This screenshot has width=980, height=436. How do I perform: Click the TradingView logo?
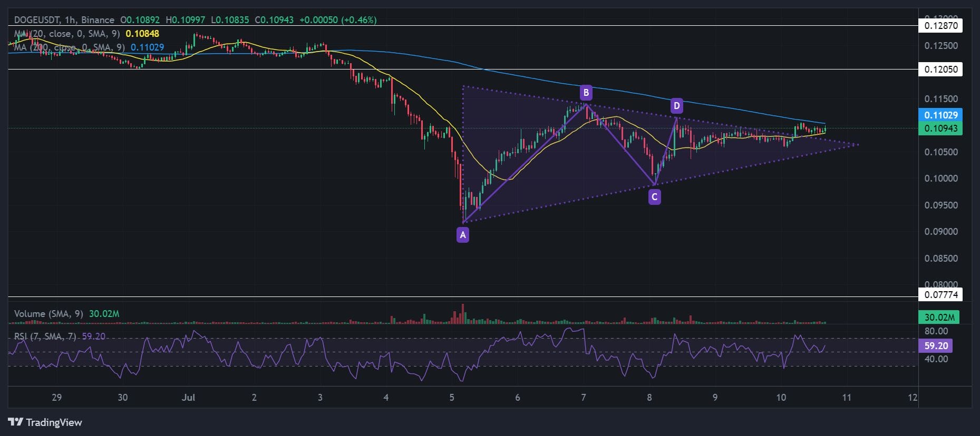pyautogui.click(x=45, y=422)
